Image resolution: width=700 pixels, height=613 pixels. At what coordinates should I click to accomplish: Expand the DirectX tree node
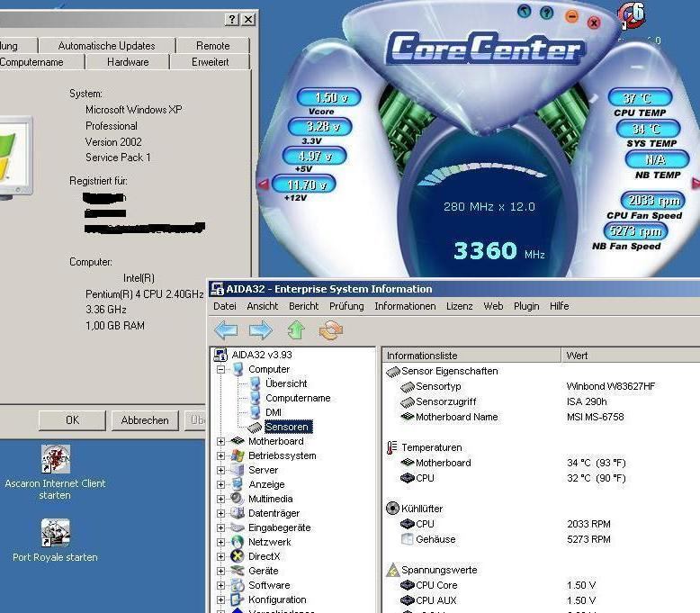pos(220,556)
